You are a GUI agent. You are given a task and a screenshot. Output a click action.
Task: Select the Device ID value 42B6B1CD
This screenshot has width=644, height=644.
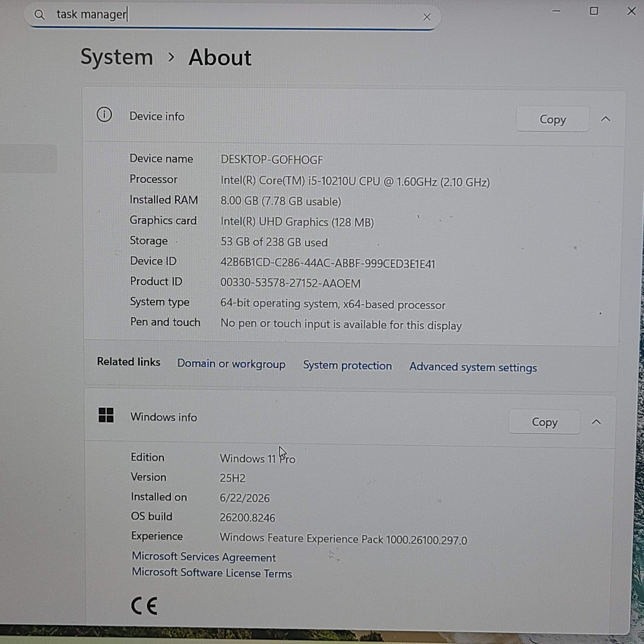click(x=328, y=263)
